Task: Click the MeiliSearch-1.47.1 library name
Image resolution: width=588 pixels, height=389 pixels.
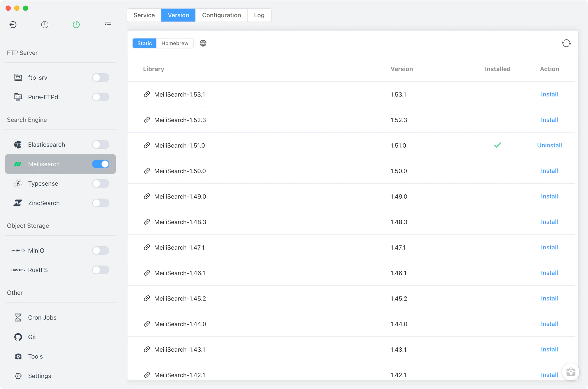Action: [x=179, y=247]
